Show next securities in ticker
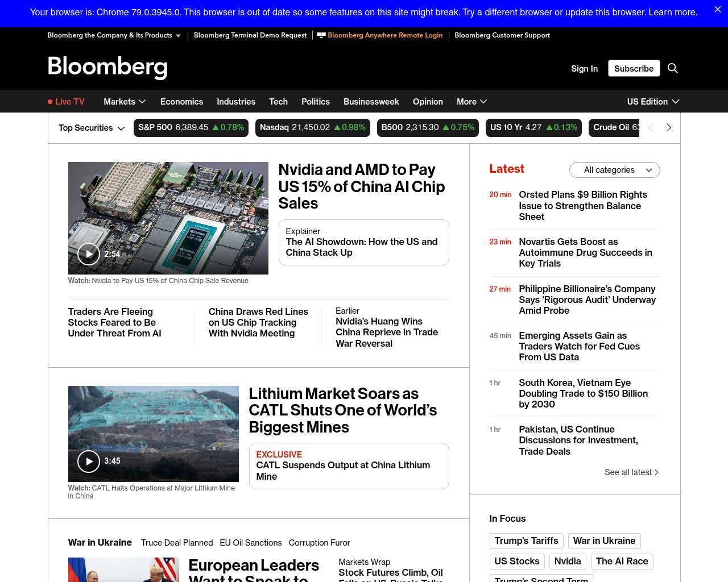Image resolution: width=728 pixels, height=582 pixels. pos(669,128)
